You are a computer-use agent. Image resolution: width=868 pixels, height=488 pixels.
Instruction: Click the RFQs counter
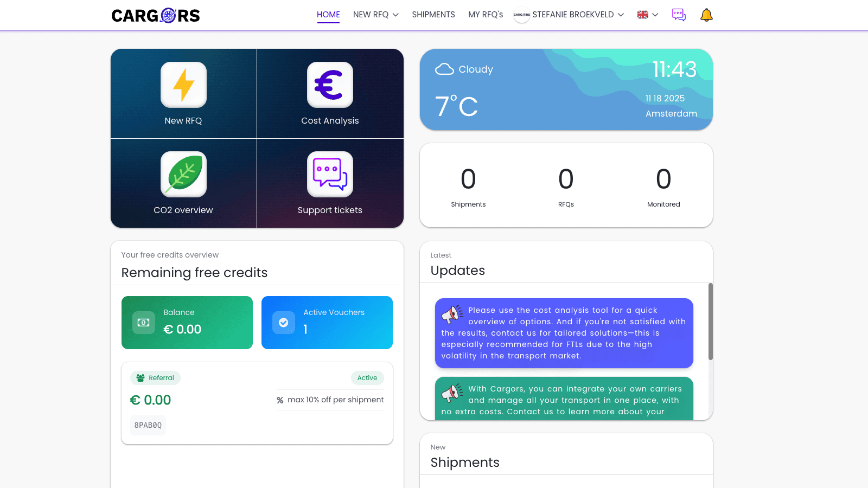(566, 187)
